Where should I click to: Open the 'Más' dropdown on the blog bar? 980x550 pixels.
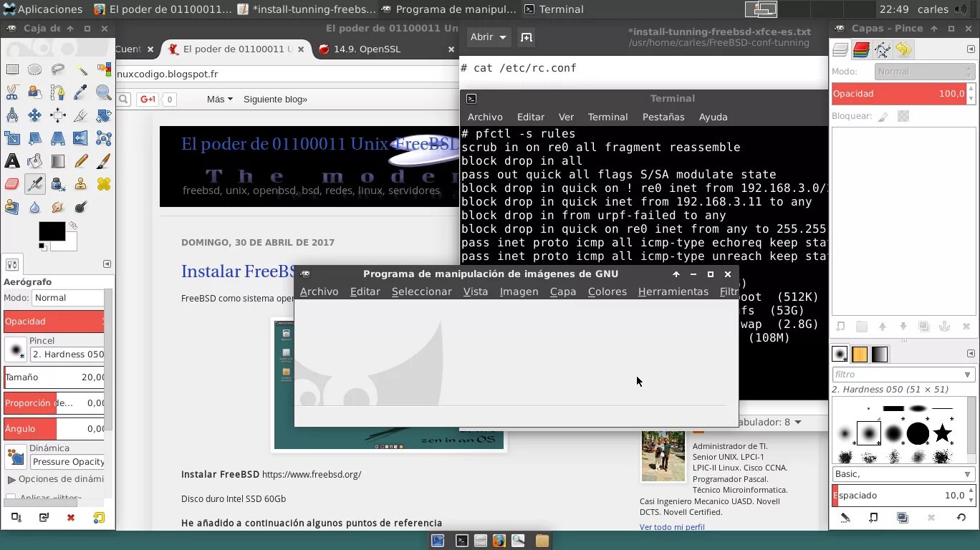click(x=220, y=99)
